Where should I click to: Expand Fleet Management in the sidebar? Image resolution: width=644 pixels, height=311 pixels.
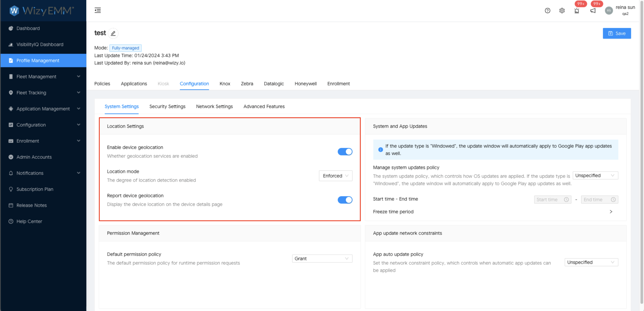click(36, 77)
